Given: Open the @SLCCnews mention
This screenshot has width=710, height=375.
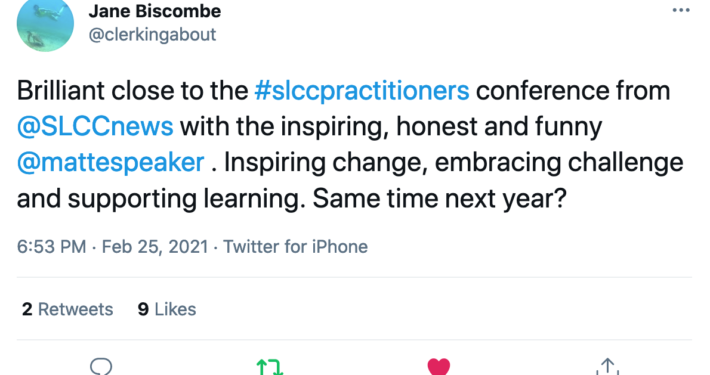Looking at the screenshot, I should click(95, 126).
